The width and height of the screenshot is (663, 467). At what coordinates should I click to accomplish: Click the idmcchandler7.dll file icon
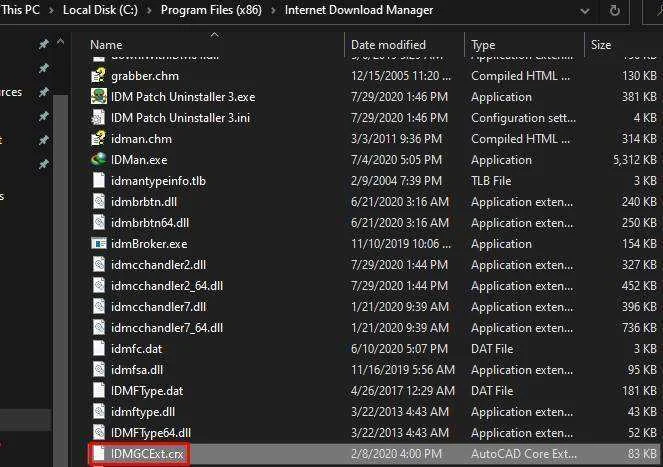[x=99, y=306]
